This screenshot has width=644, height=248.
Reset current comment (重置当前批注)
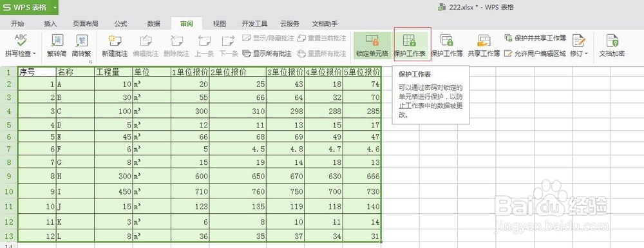[321, 38]
